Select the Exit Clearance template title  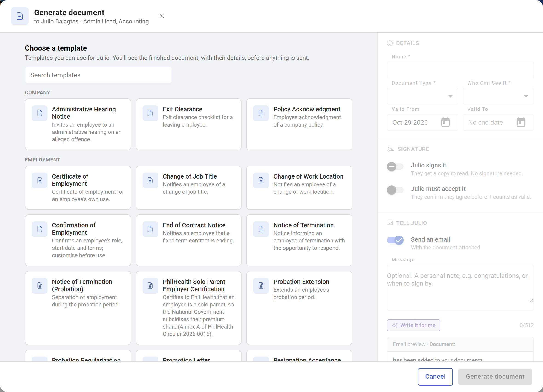click(x=182, y=109)
